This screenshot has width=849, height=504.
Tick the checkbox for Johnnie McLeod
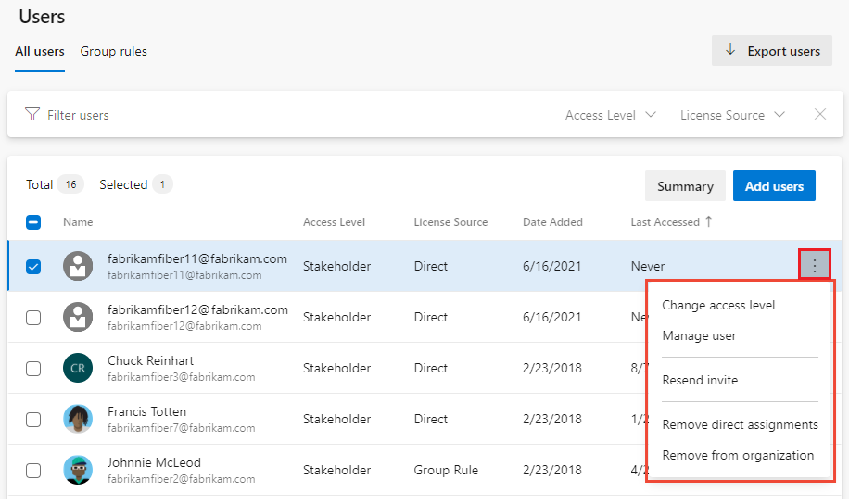tap(33, 471)
